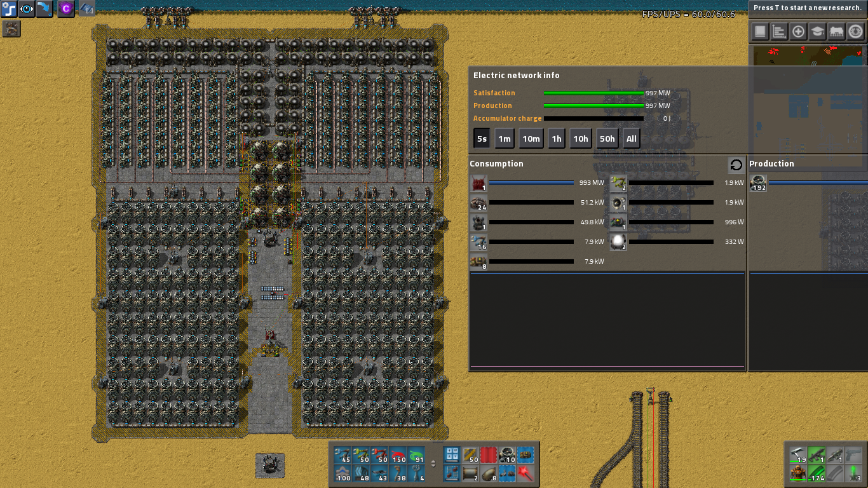This screenshot has width=868, height=488.
Task: Click consumer icon with count 8
Action: [x=478, y=262]
